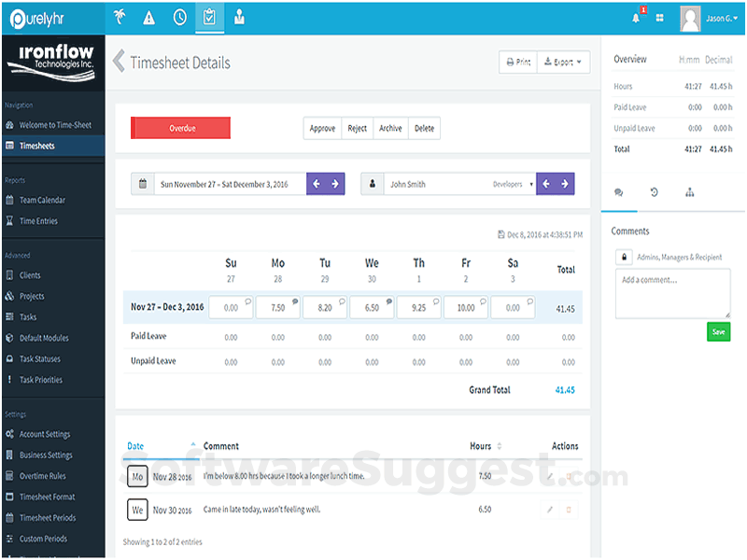
Task: Switch to the Comments tab
Action: coord(618,192)
